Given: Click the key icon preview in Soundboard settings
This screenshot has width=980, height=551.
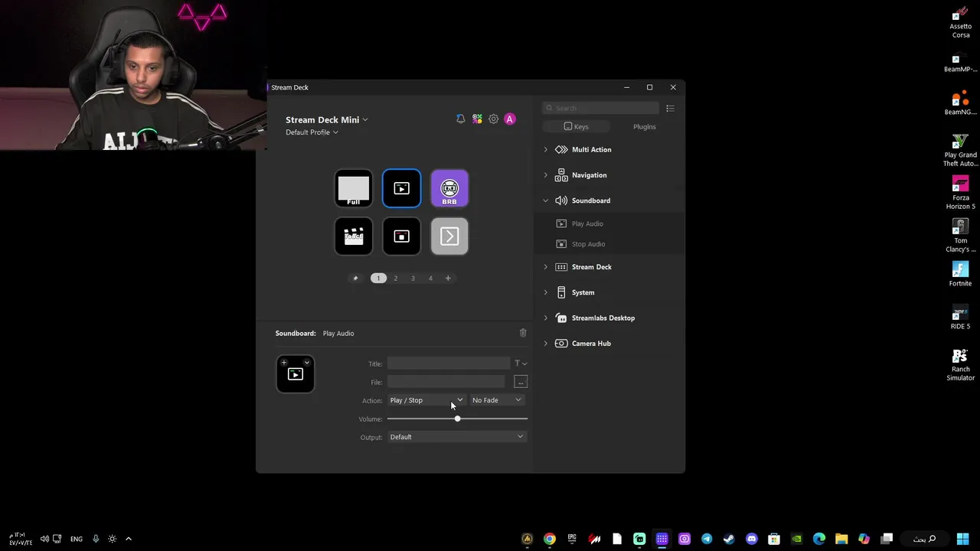Looking at the screenshot, I should (x=296, y=374).
